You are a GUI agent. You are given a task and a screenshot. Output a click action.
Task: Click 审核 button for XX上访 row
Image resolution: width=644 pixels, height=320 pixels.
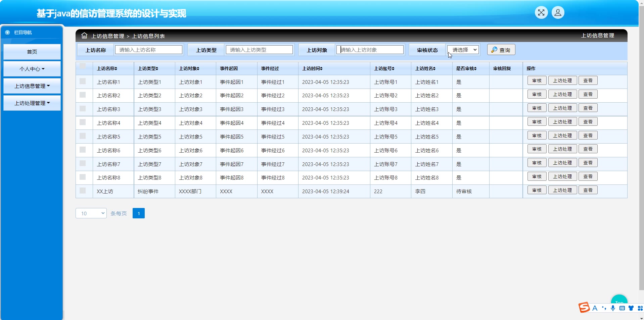click(537, 190)
